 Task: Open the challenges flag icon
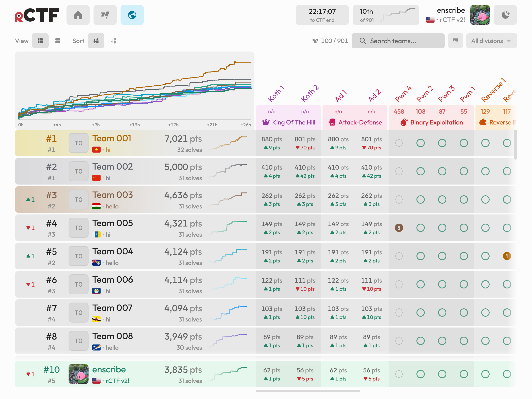pyautogui.click(x=105, y=15)
